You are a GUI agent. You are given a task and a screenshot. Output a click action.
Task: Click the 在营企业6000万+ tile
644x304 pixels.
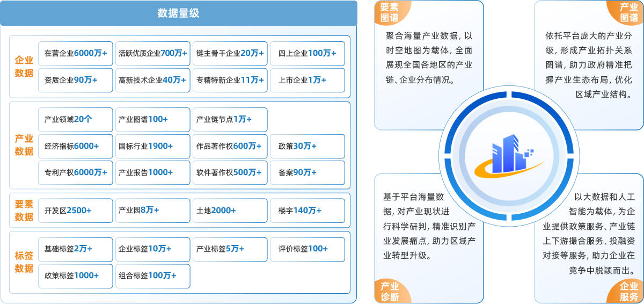click(x=76, y=53)
